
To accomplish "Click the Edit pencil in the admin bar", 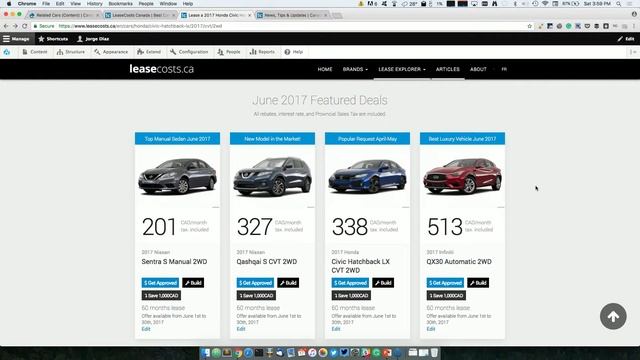I will tap(626, 39).
